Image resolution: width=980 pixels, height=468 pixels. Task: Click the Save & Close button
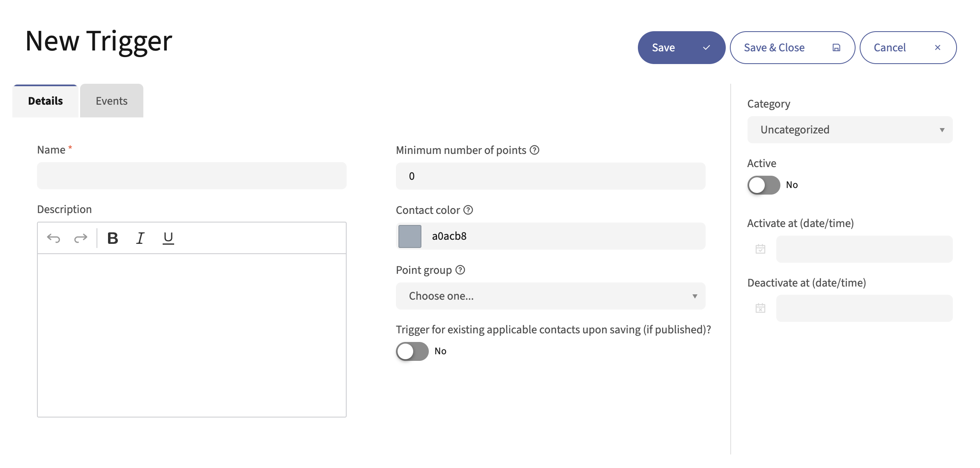[792, 48]
